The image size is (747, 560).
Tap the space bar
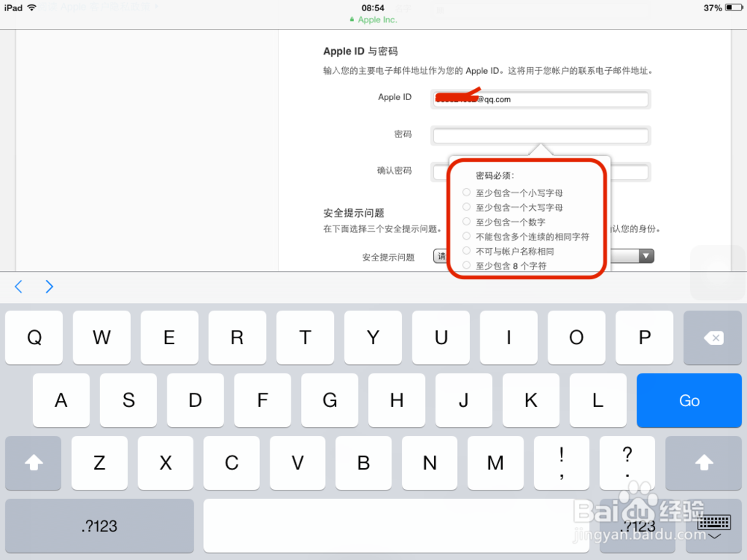point(397,526)
